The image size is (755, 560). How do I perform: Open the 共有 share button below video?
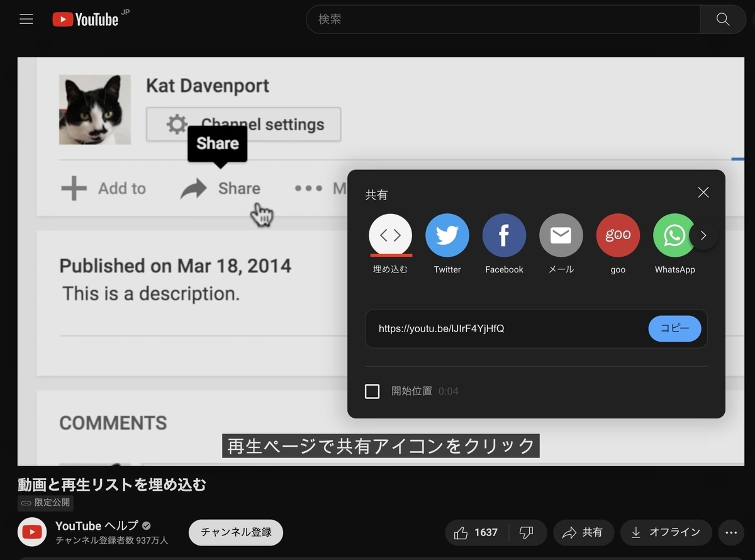tap(583, 533)
